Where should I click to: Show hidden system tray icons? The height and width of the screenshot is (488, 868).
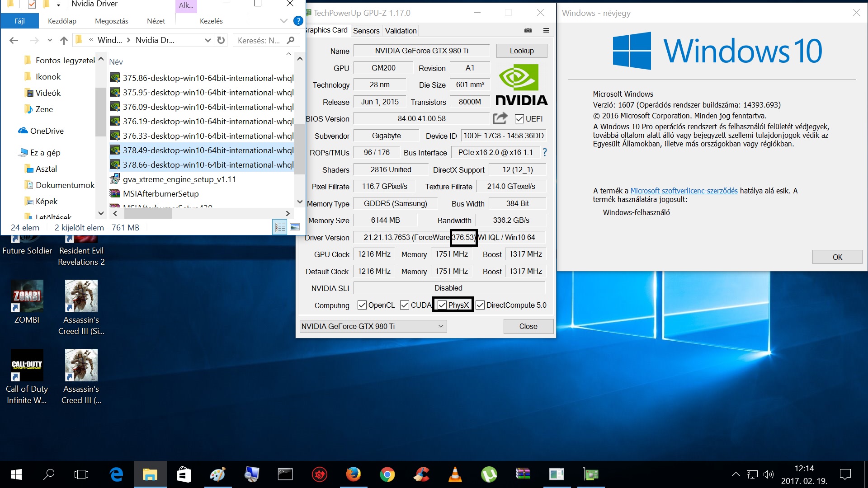click(736, 474)
